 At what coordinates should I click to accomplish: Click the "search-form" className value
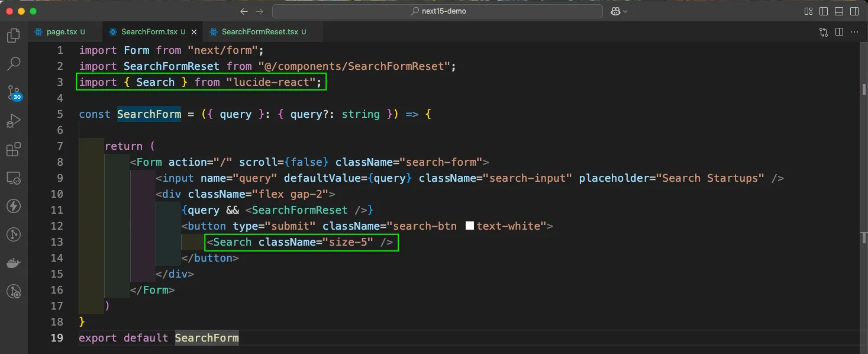tap(441, 162)
